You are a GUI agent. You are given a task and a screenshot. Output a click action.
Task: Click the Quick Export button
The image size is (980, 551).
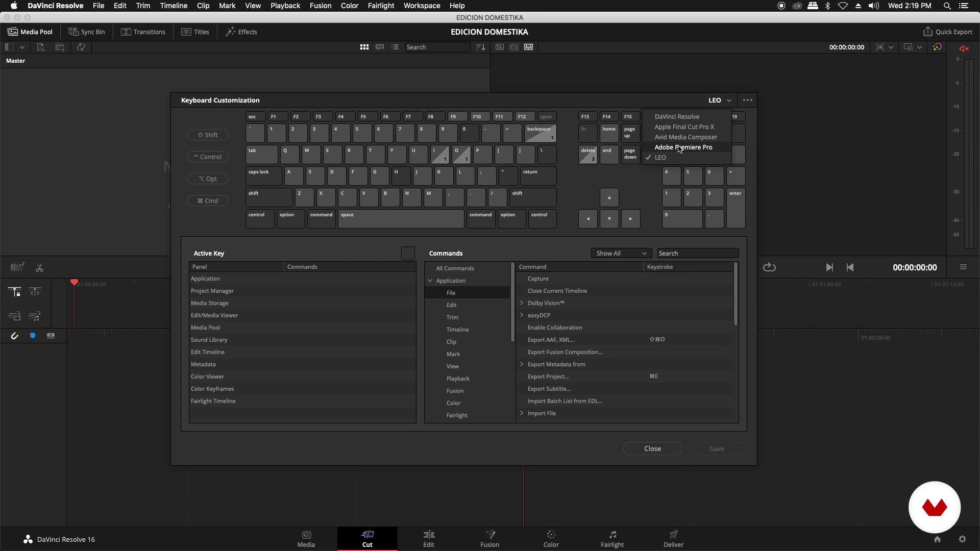coord(948,32)
